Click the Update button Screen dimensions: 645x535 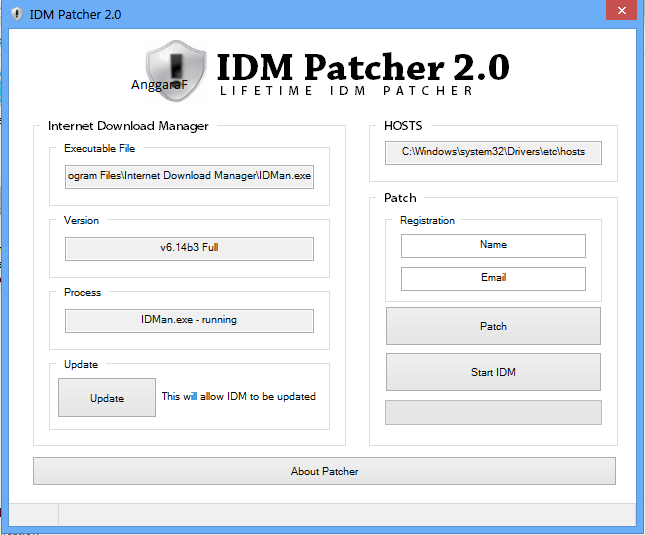[x=107, y=398]
